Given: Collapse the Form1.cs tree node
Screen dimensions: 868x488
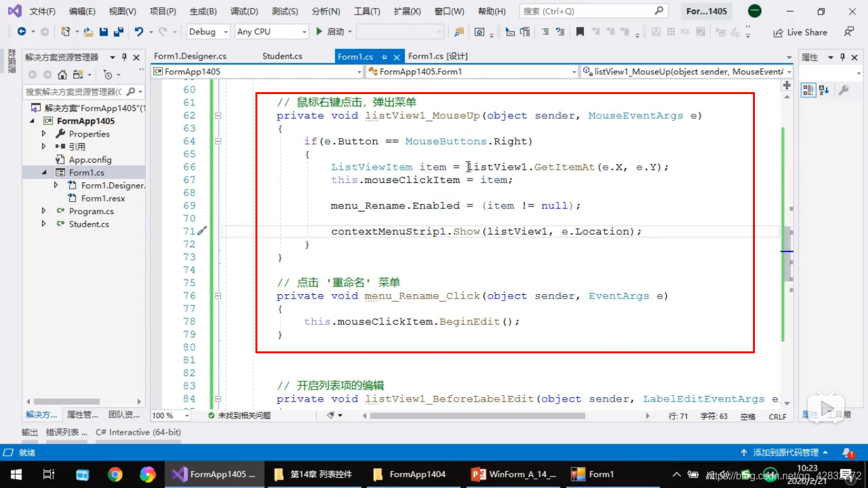Looking at the screenshot, I should [44, 172].
